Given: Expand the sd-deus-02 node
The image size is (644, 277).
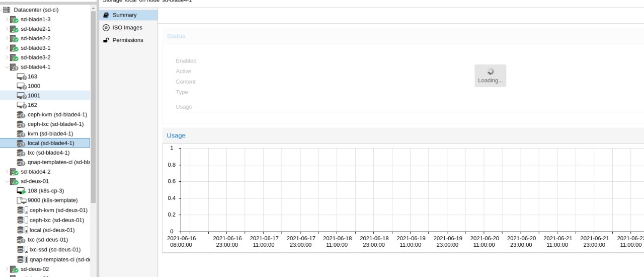Looking at the screenshot, I should click(7, 269).
